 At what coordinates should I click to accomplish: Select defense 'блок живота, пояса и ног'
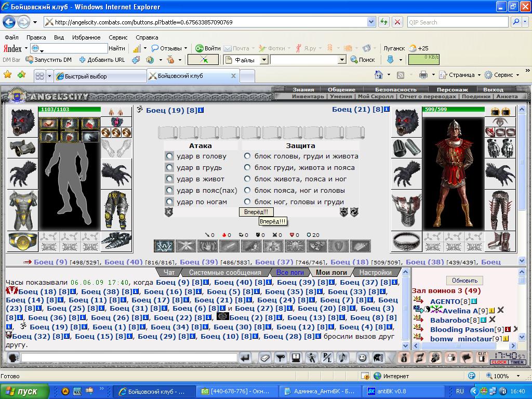(247, 179)
